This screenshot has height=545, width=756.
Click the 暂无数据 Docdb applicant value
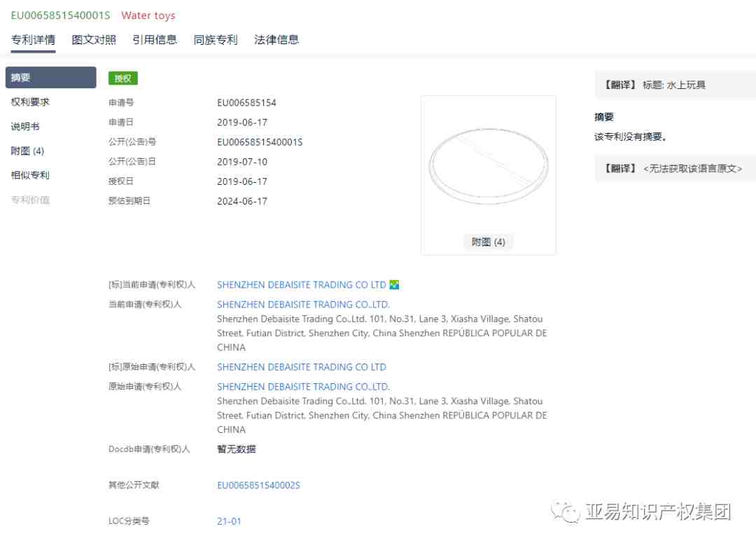(237, 449)
